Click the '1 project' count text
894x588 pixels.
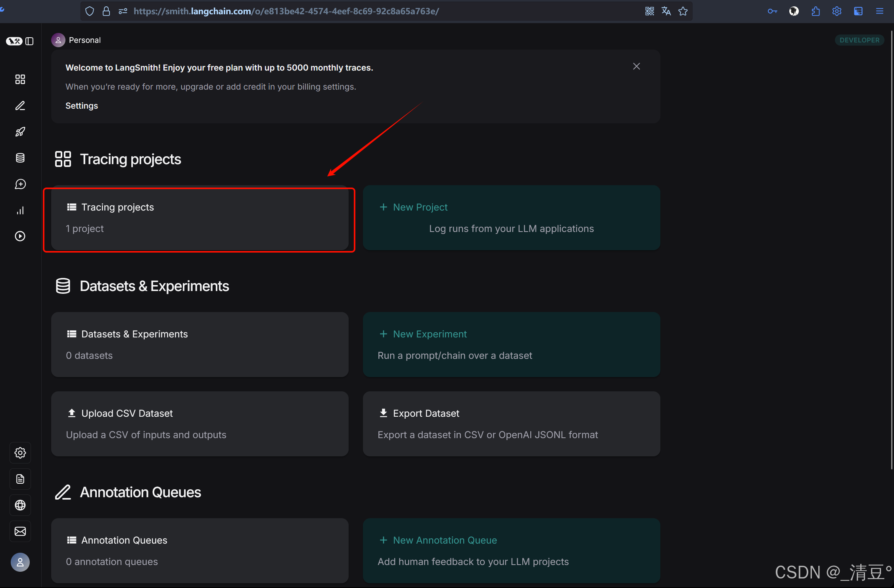85,229
